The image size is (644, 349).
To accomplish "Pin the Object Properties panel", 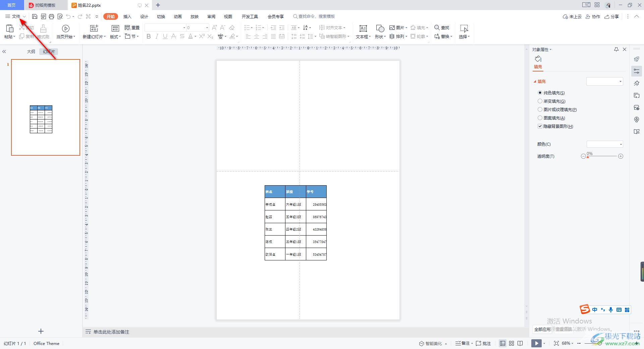I will (x=616, y=49).
